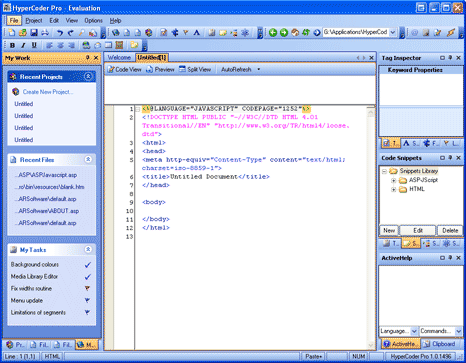
Task: Open the File menu
Action: (14, 21)
